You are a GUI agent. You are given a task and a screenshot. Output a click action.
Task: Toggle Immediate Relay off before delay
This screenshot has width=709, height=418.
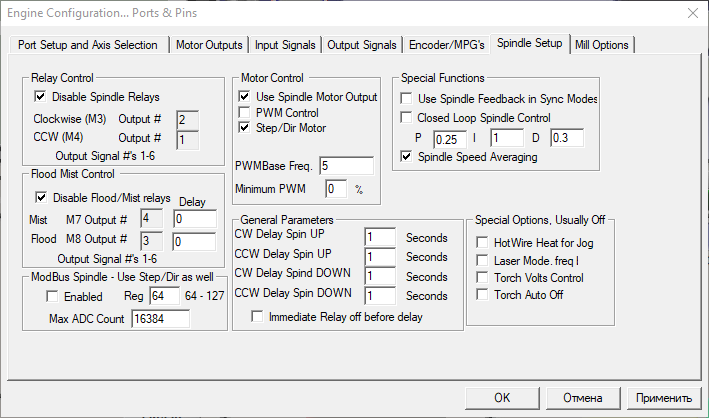click(258, 317)
